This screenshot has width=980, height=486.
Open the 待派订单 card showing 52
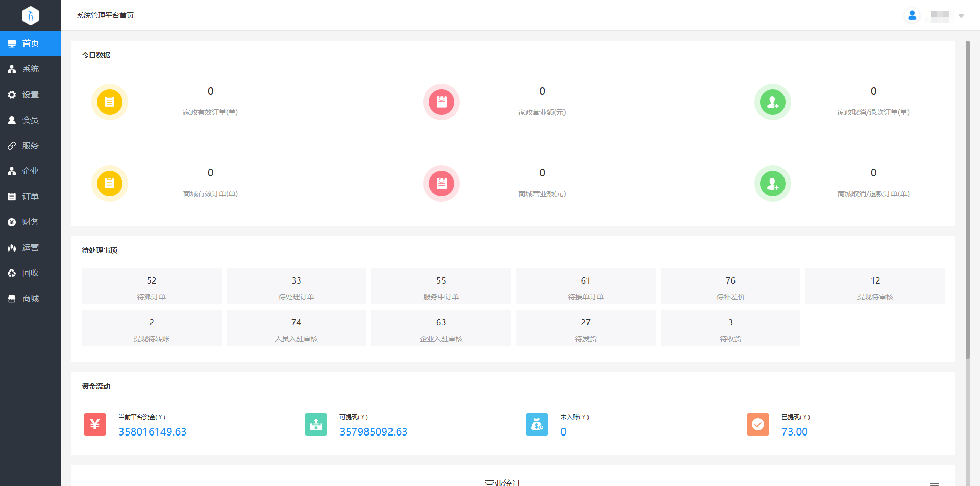point(152,286)
